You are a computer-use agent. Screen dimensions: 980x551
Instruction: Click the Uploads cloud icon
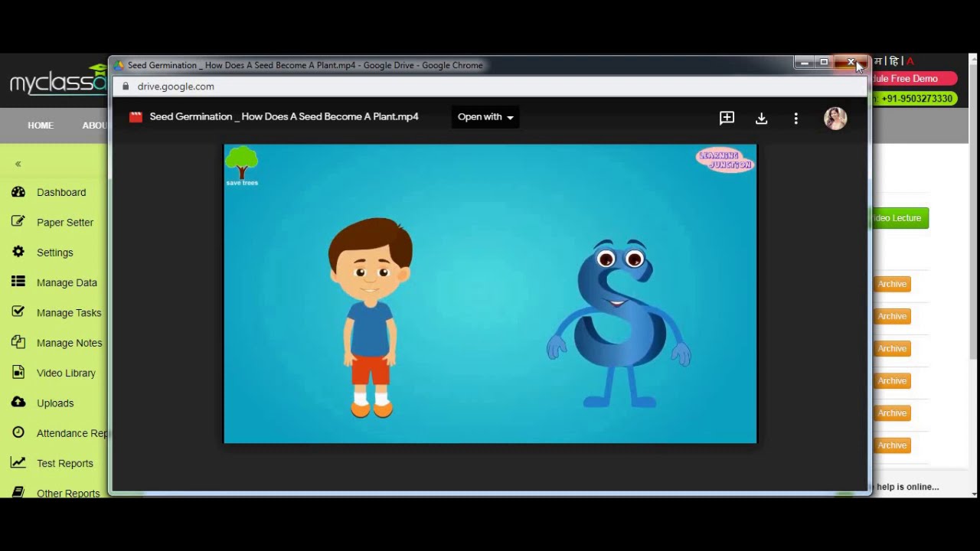18,403
